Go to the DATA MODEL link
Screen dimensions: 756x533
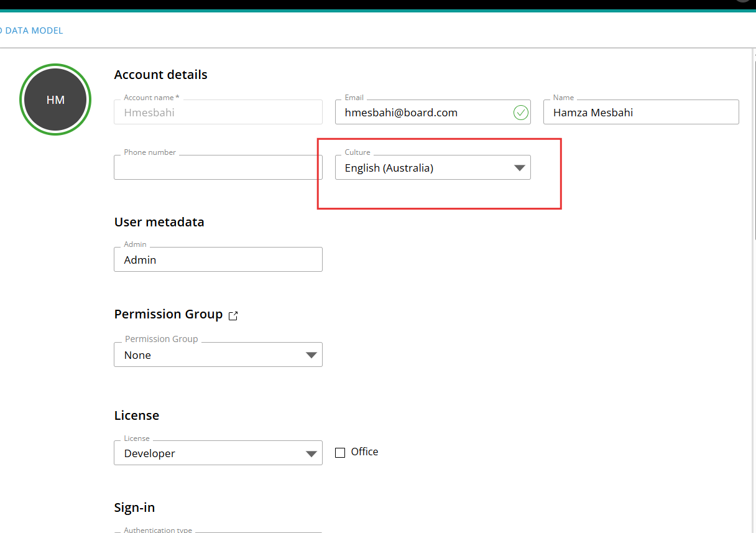pos(31,30)
